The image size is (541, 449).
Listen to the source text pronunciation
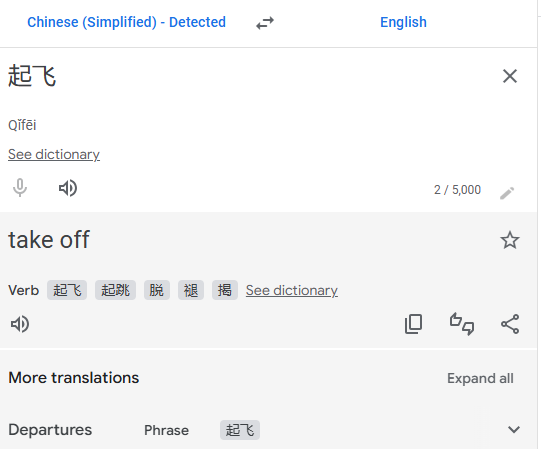pos(68,188)
